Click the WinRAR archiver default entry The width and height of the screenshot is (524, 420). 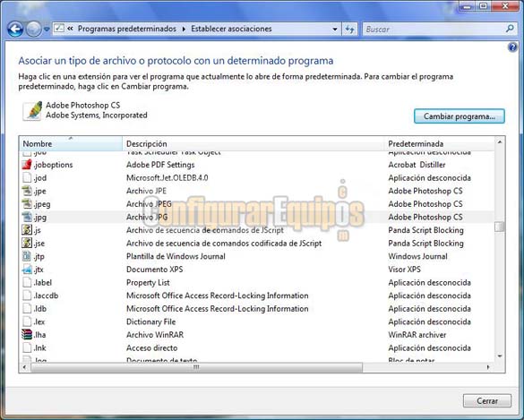(417, 334)
